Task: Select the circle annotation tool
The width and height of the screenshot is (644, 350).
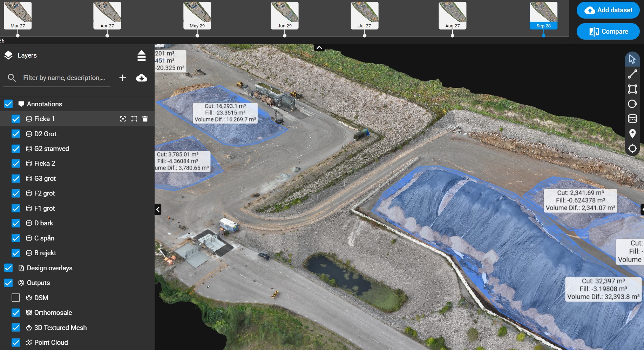Action: click(632, 104)
